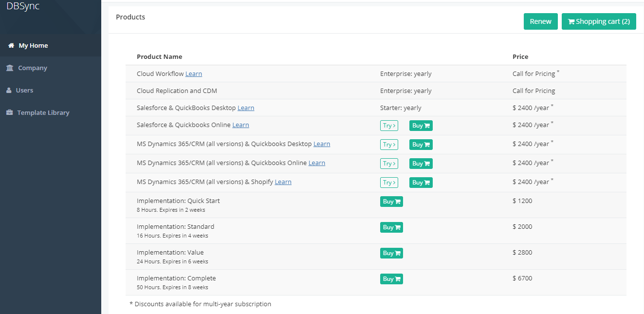Image resolution: width=644 pixels, height=314 pixels.
Task: Open Learn link for Salesforce & QuickBooks Desktop
Action: [246, 108]
